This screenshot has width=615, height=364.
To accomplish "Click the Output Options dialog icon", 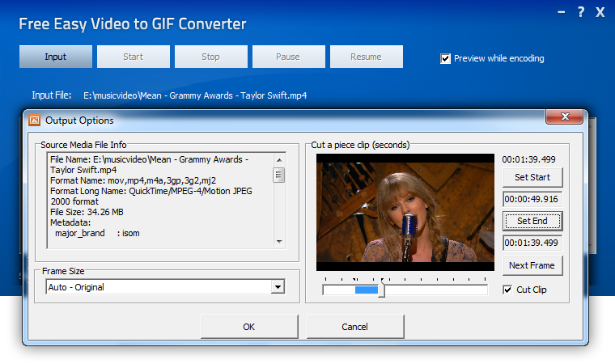I will coord(35,120).
